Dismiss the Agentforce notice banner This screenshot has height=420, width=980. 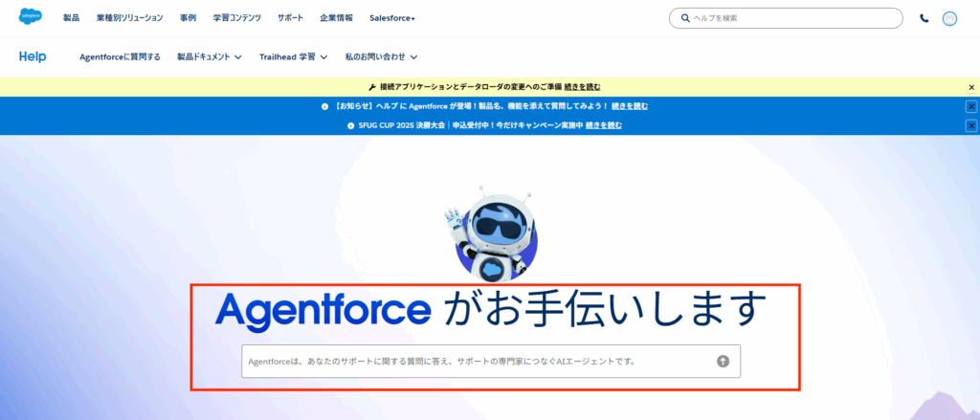pos(970,106)
